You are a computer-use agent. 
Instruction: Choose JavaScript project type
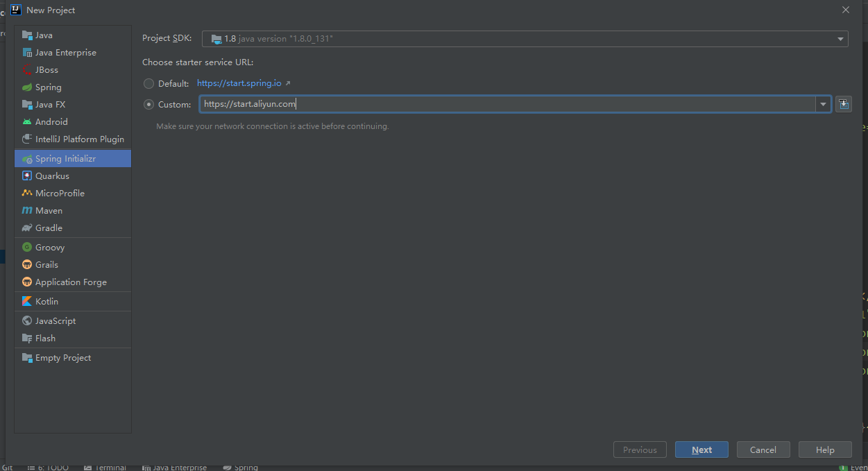(x=73, y=320)
